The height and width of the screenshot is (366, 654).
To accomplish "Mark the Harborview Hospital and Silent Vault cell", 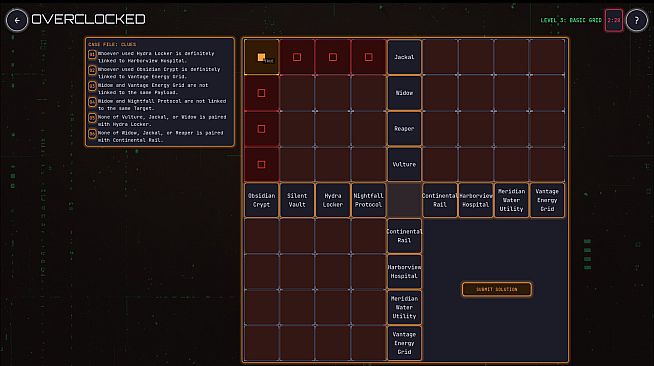I will [x=297, y=272].
